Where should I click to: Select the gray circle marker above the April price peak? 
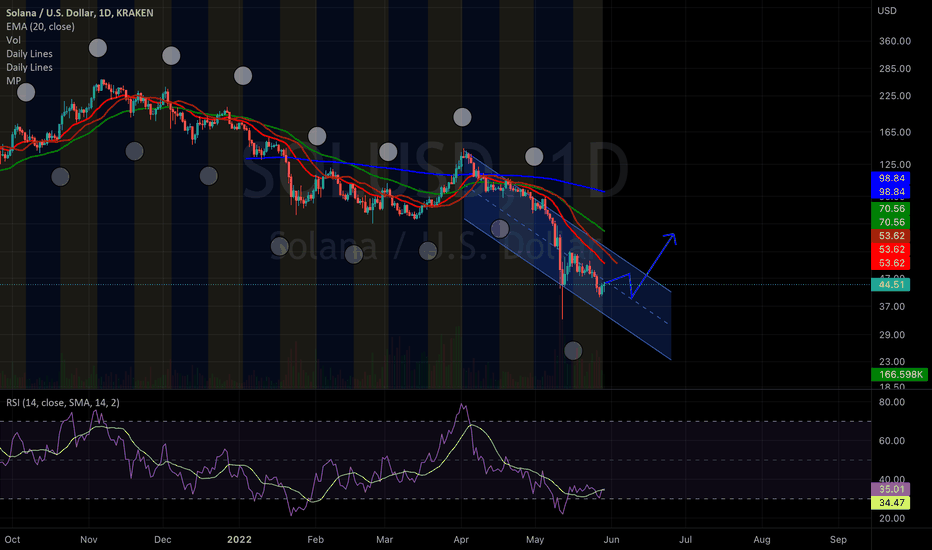pyautogui.click(x=462, y=117)
